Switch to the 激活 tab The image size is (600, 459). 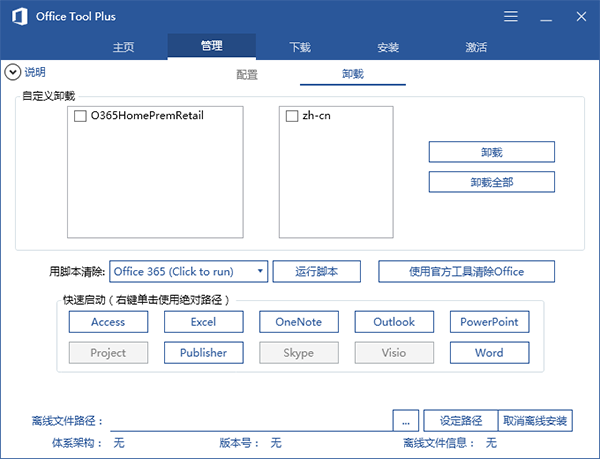pyautogui.click(x=476, y=47)
